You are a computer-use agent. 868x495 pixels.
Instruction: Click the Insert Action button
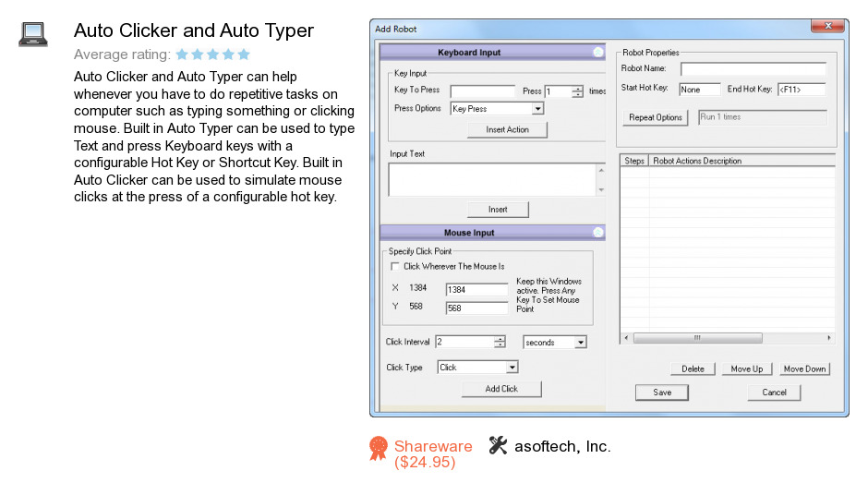pos(507,129)
